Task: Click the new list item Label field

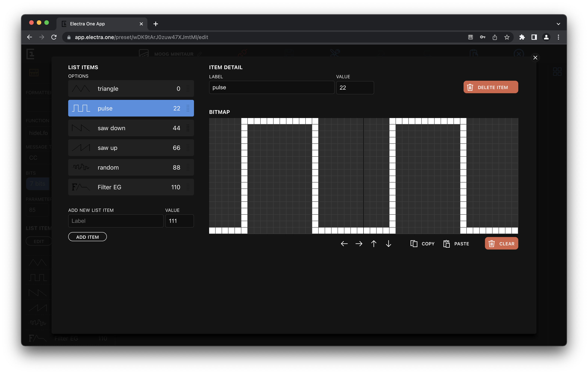Action: tap(116, 221)
